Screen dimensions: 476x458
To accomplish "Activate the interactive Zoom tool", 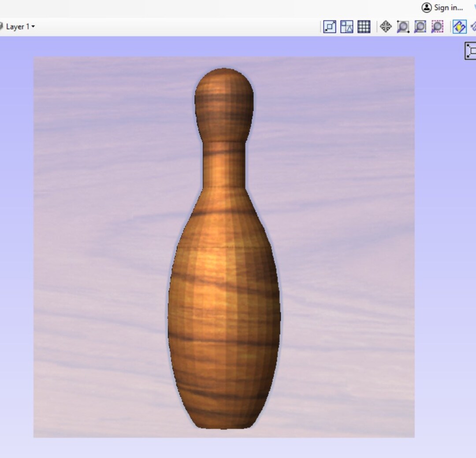I will [403, 27].
